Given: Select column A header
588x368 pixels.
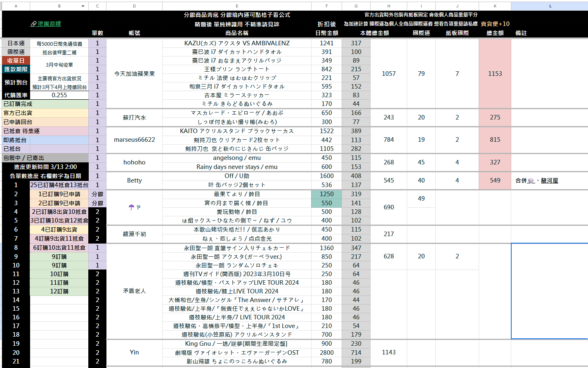Looking at the screenshot, I should 16,6.
